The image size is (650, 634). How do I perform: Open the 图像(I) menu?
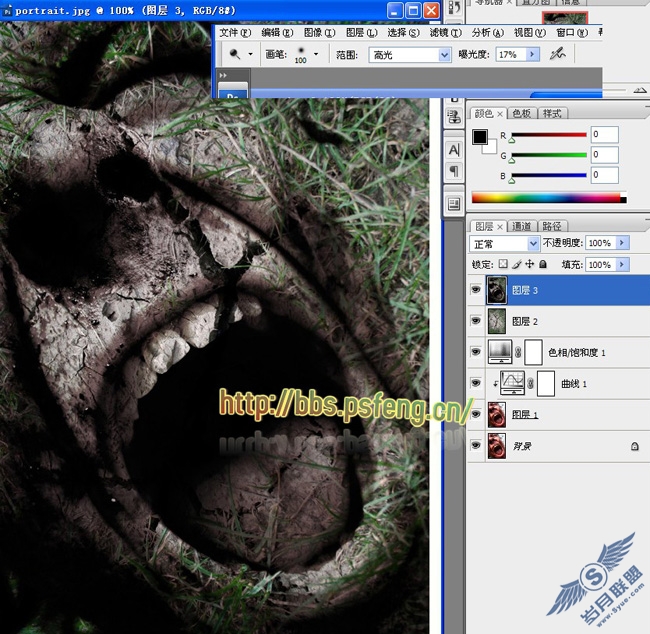319,32
